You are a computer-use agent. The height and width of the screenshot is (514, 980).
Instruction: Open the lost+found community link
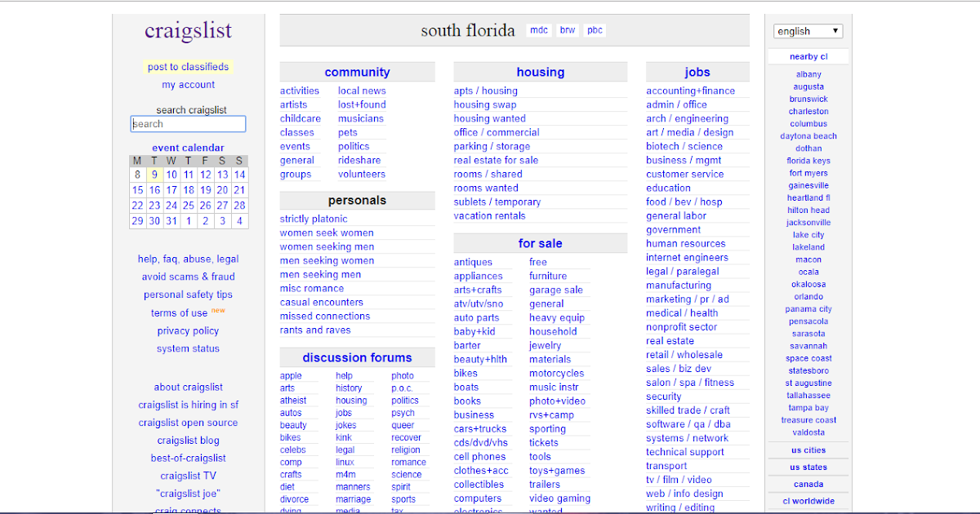[362, 105]
